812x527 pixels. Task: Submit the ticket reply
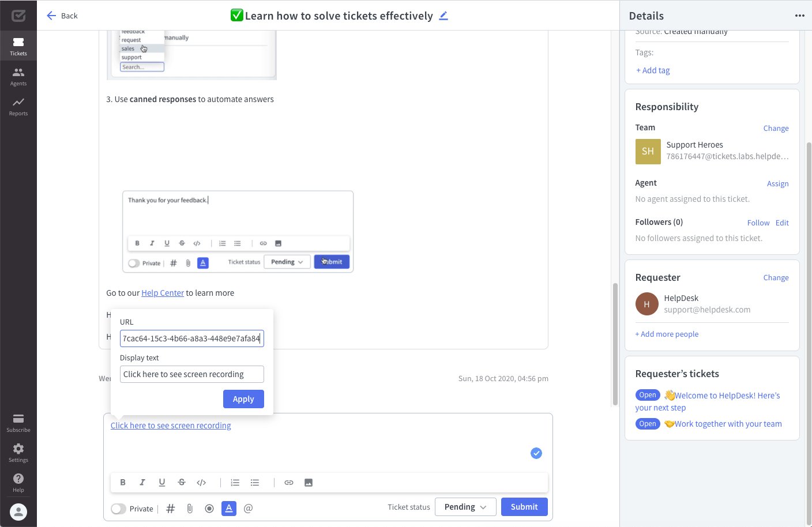click(524, 507)
